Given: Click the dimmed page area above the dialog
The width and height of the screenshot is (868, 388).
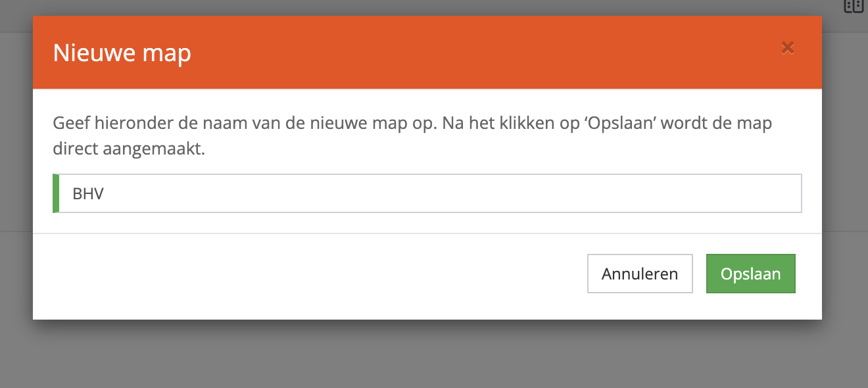Looking at the screenshot, I should 427,7.
